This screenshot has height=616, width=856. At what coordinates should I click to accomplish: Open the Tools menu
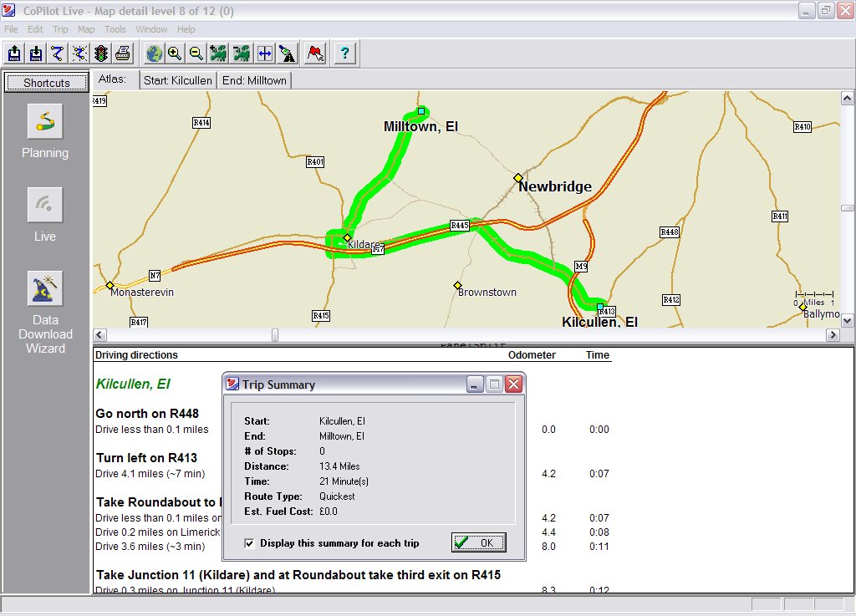(x=115, y=29)
